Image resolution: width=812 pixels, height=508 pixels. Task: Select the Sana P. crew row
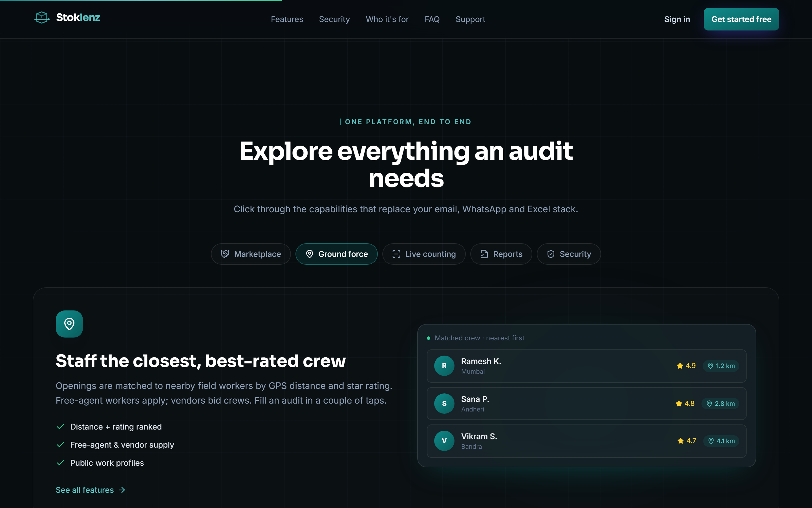coord(586,404)
